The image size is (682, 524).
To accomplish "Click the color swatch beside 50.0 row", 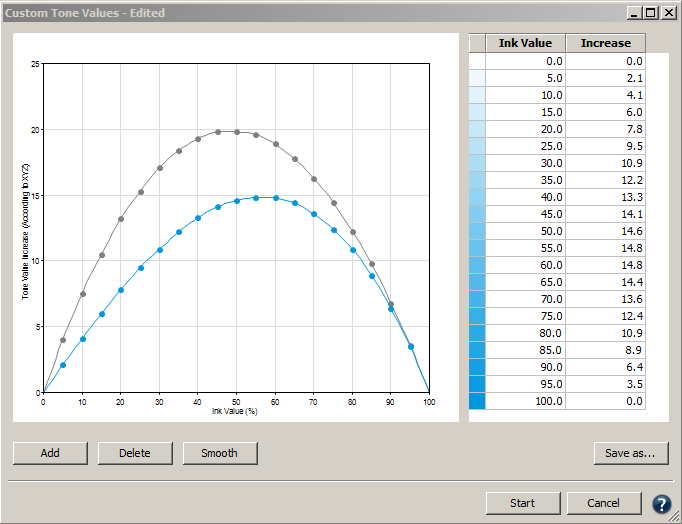I will (x=477, y=231).
